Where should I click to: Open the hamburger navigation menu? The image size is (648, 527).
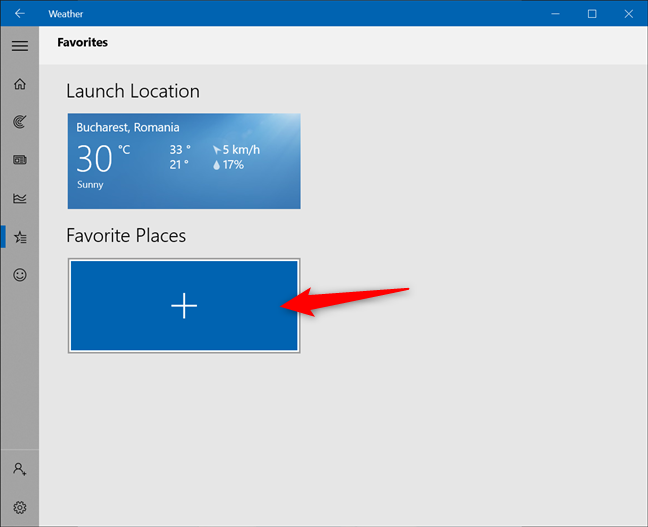point(19,45)
